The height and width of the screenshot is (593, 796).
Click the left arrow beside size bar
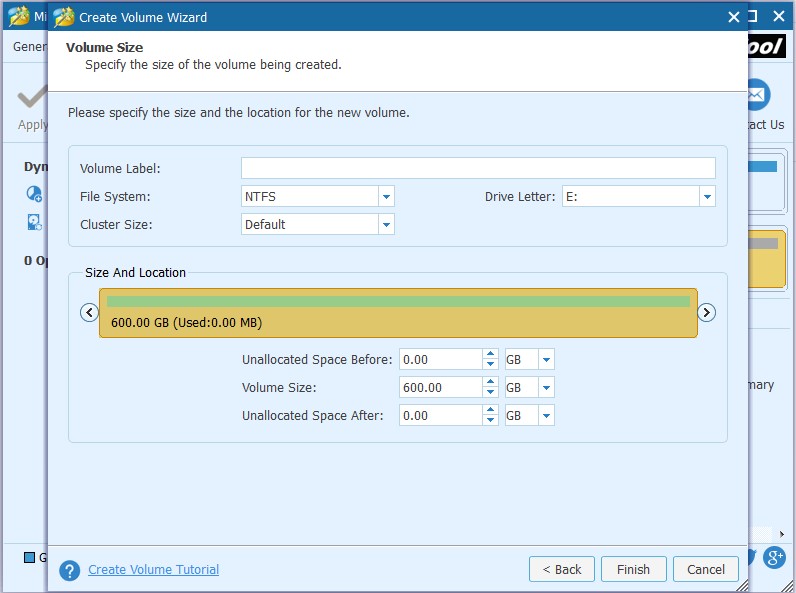(x=89, y=313)
